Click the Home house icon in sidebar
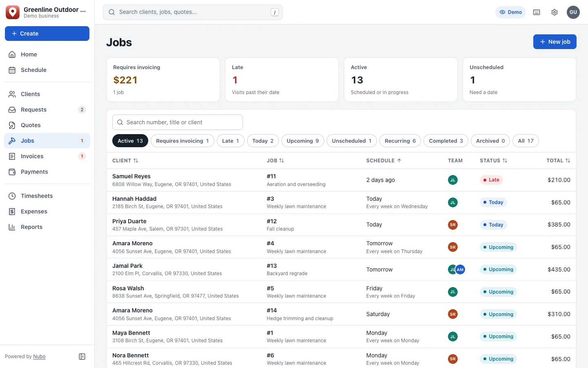Screen dimensions: 588x368 pyautogui.click(x=12, y=54)
